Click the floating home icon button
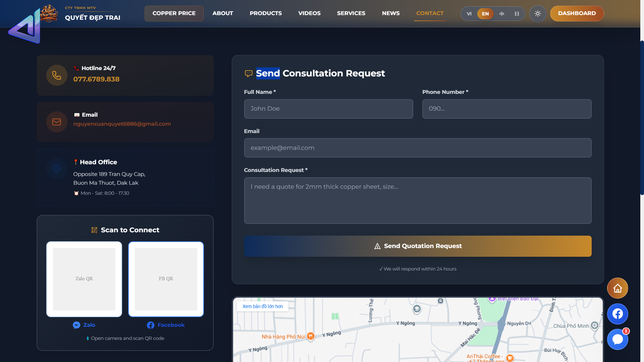The image size is (644, 362). tap(618, 288)
